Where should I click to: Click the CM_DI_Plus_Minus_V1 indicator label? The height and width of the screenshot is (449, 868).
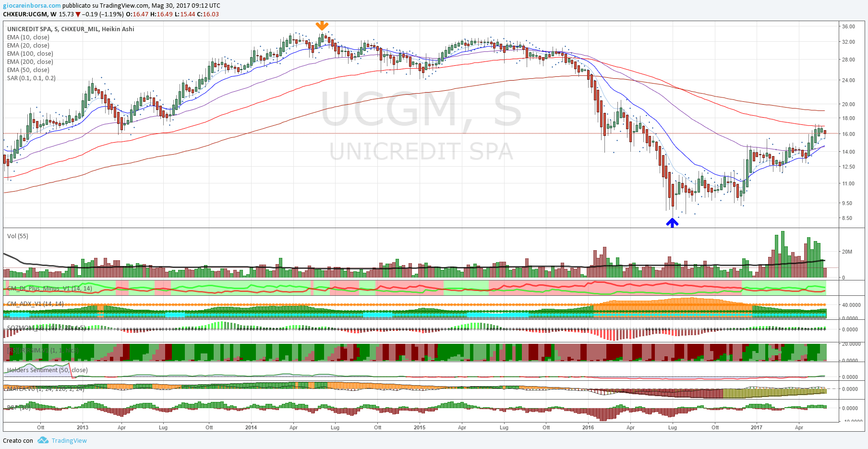pos(49,288)
